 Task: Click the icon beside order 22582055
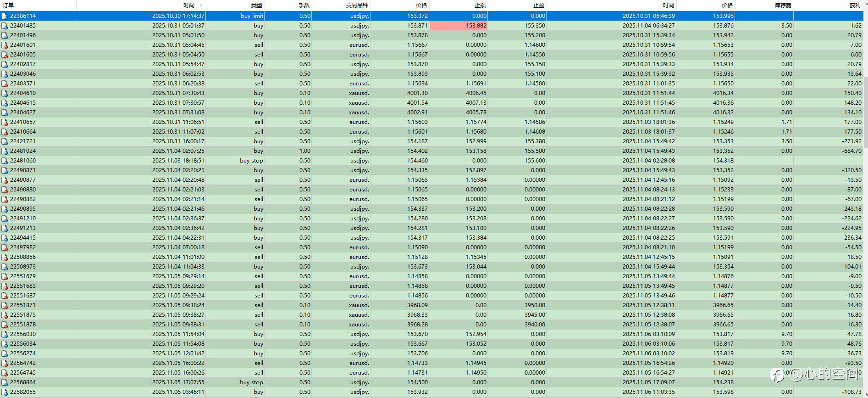5,392
